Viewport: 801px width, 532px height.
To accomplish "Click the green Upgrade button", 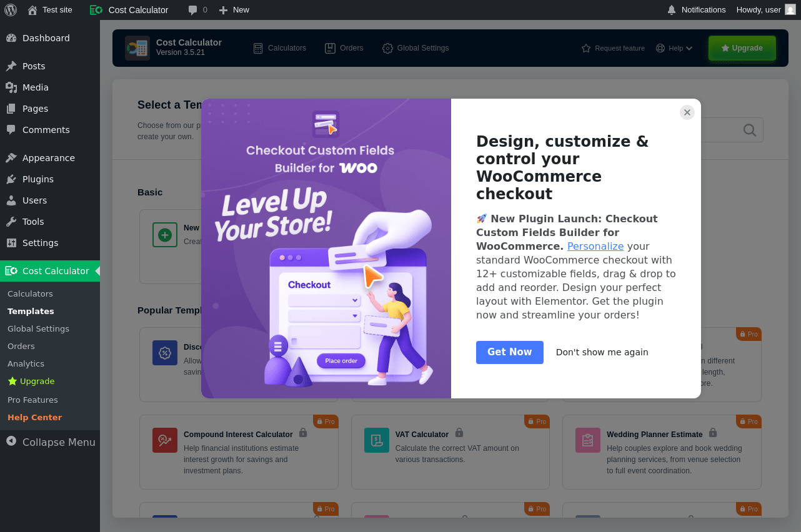I will (x=742, y=48).
